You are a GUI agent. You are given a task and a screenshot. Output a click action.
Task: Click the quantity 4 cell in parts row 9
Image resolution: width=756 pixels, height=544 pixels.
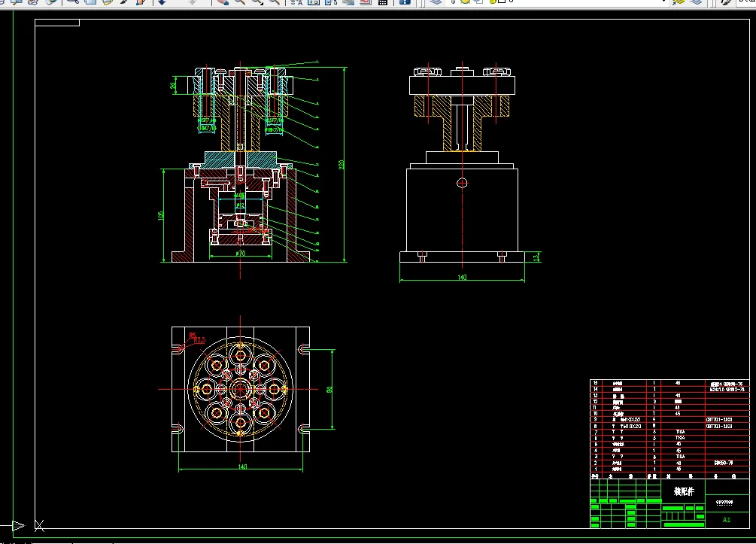(x=654, y=420)
